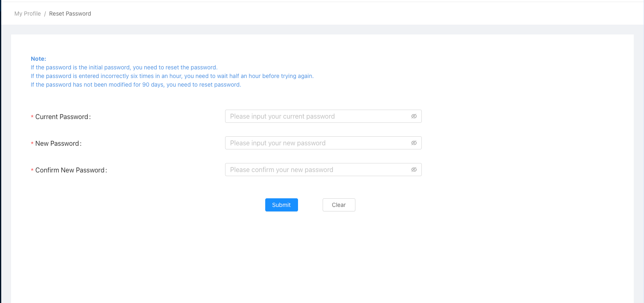Reveal the confirm new password text
Image resolution: width=644 pixels, height=303 pixels.
(x=414, y=170)
